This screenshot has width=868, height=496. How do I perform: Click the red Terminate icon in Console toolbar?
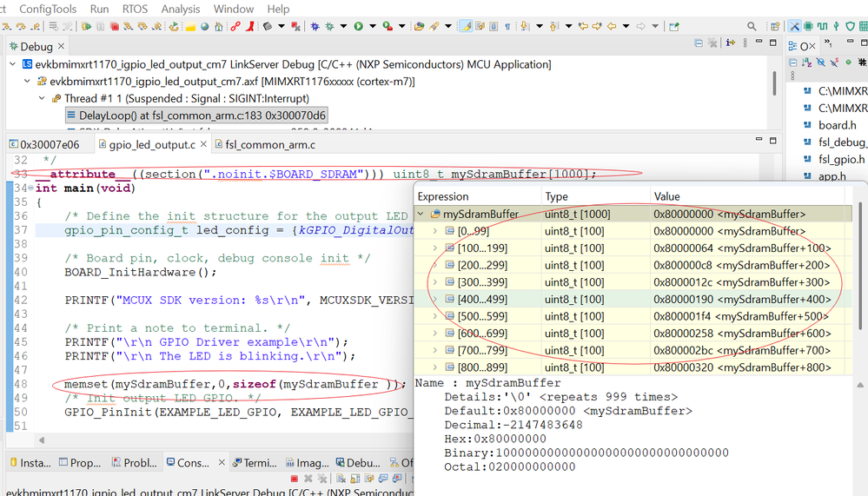(294, 479)
